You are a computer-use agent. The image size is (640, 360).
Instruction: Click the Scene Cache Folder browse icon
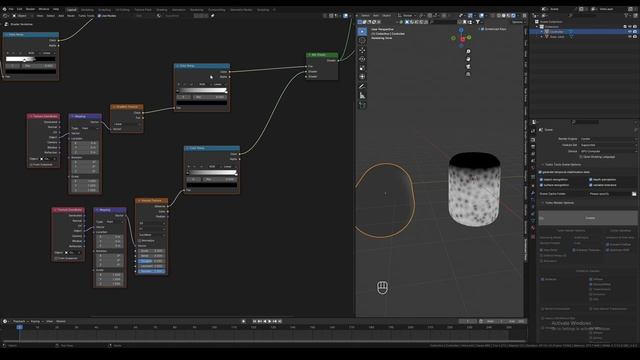634,194
